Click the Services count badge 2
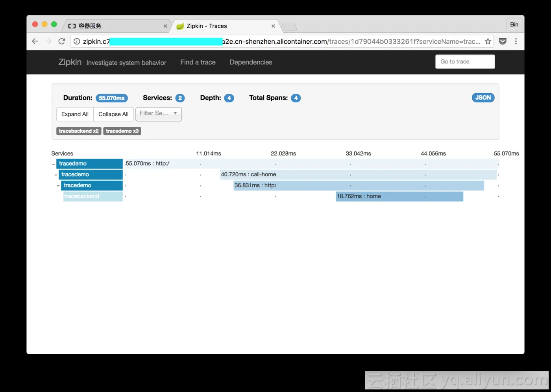This screenshot has width=551, height=392. pos(180,98)
